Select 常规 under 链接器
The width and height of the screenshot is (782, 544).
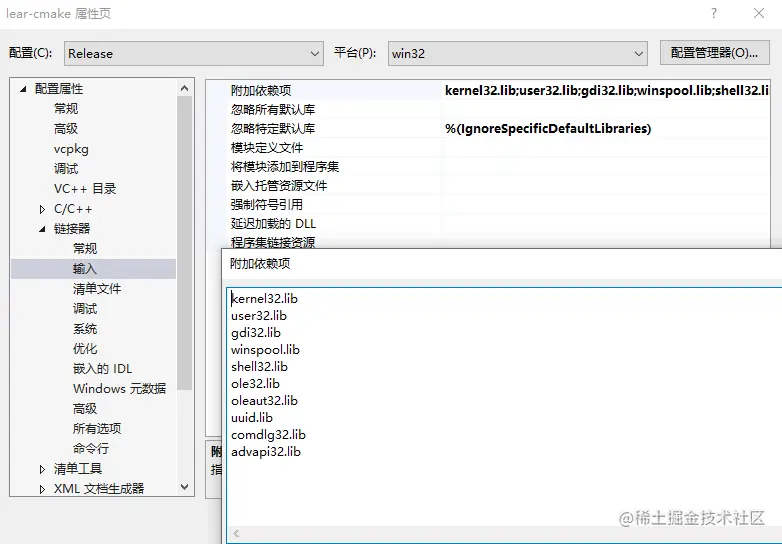coord(85,248)
